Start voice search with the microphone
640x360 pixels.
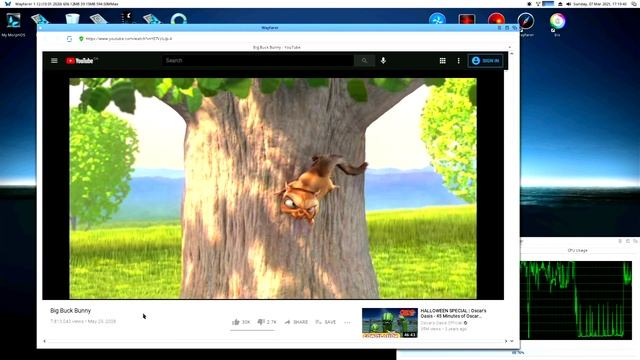[x=383, y=60]
